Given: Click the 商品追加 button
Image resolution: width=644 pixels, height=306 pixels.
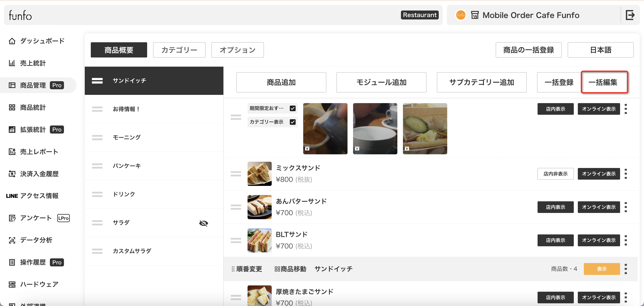Looking at the screenshot, I should click(x=281, y=82).
